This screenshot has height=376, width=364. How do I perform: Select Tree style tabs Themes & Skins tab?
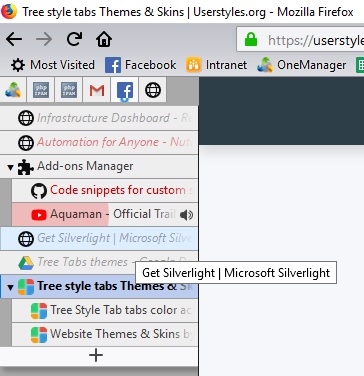[x=99, y=286]
